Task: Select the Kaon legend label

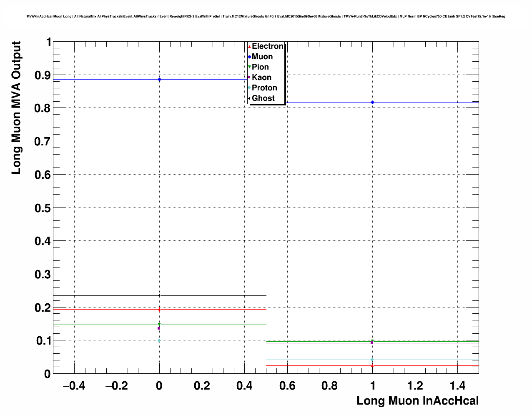Action: coord(261,77)
